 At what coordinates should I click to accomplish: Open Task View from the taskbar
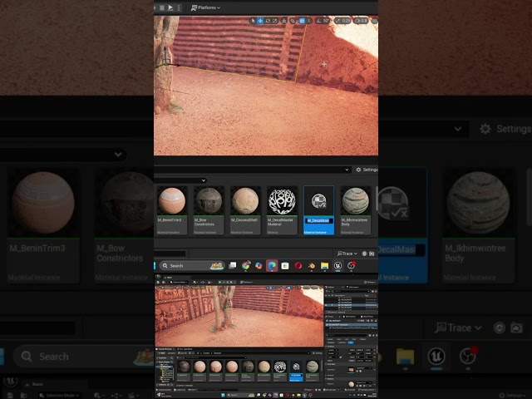233,266
